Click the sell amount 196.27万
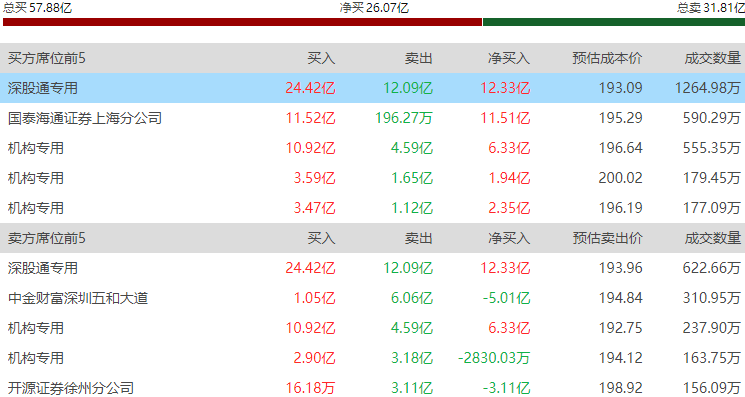 click(x=404, y=118)
